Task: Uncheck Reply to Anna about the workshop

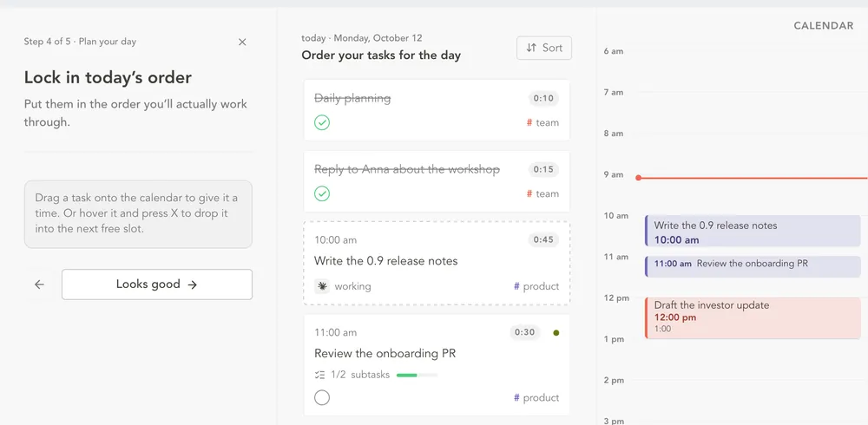Action: [322, 193]
